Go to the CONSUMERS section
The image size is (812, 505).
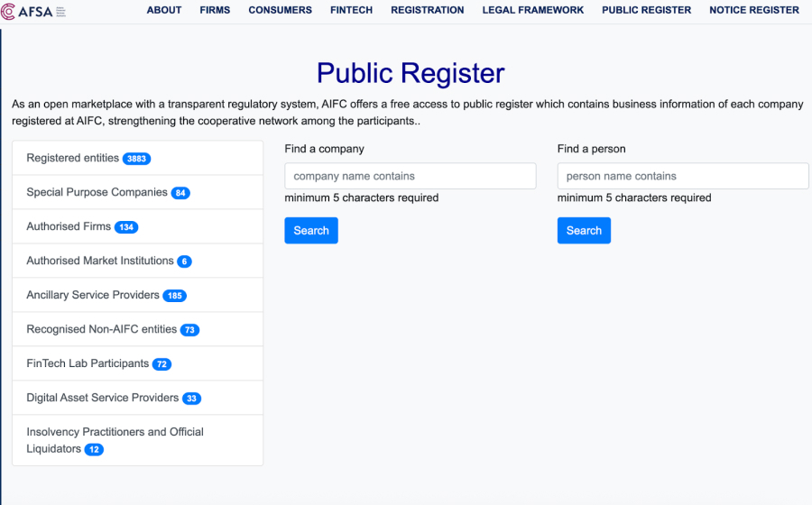point(280,11)
